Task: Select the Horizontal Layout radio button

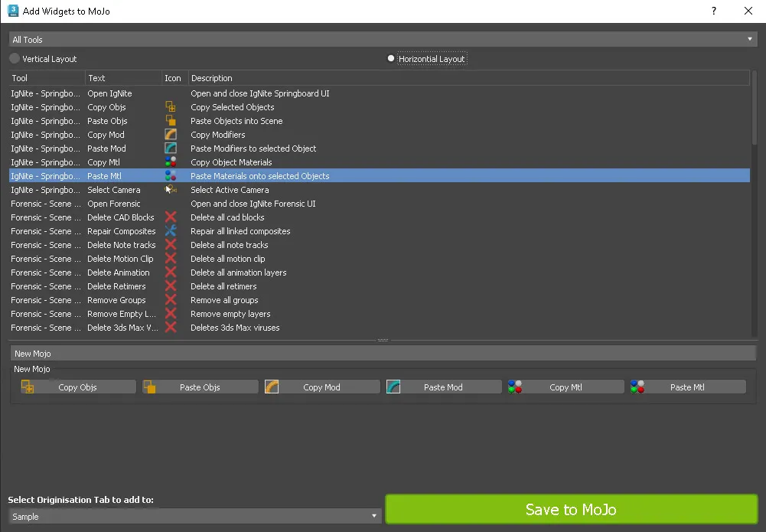Action: [x=391, y=58]
